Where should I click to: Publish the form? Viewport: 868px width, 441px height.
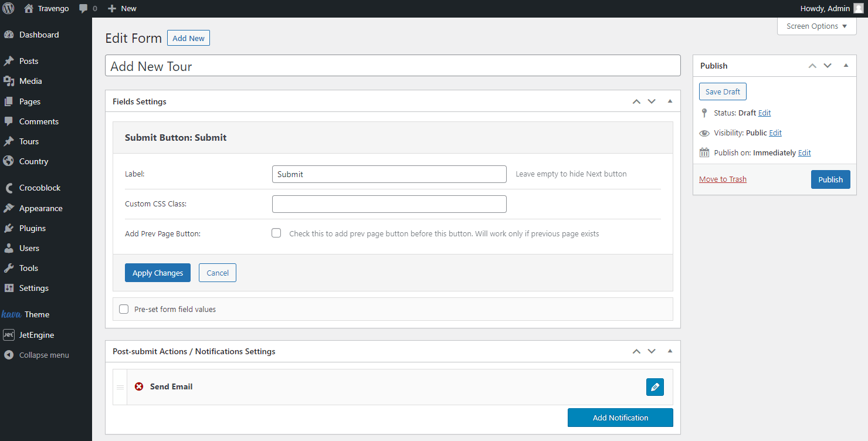tap(830, 179)
